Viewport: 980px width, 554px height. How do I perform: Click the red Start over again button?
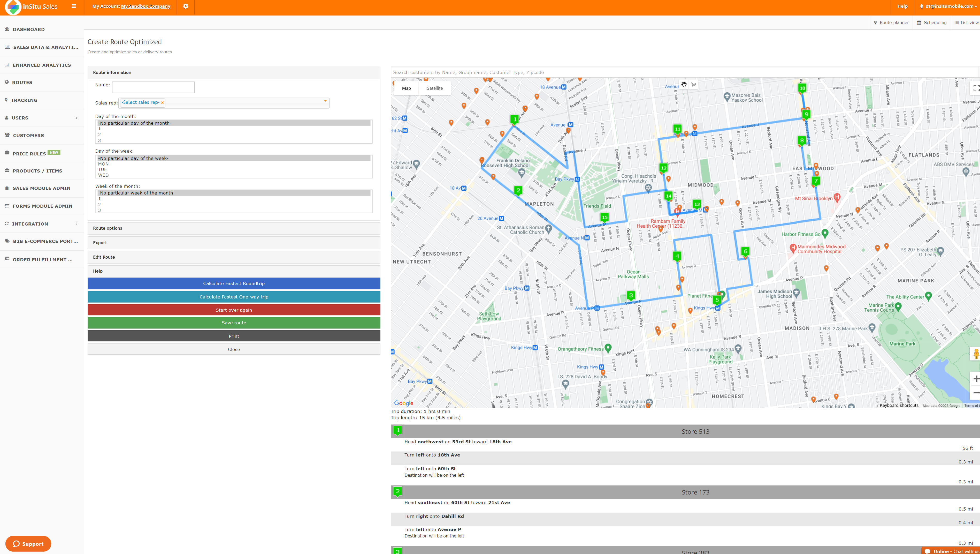[x=234, y=310]
